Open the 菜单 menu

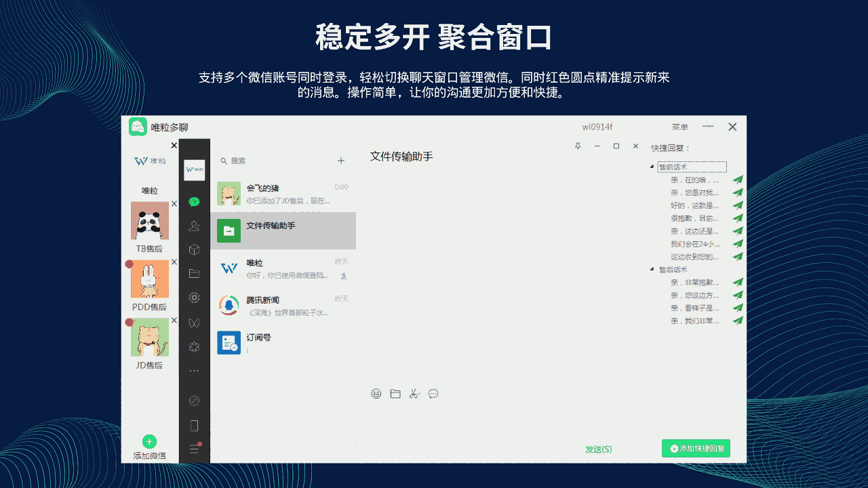point(679,127)
